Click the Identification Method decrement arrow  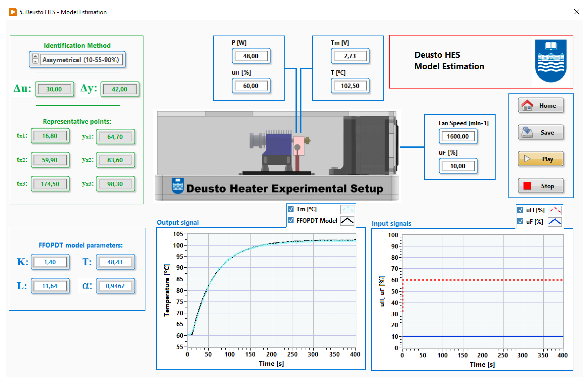pos(35,61)
